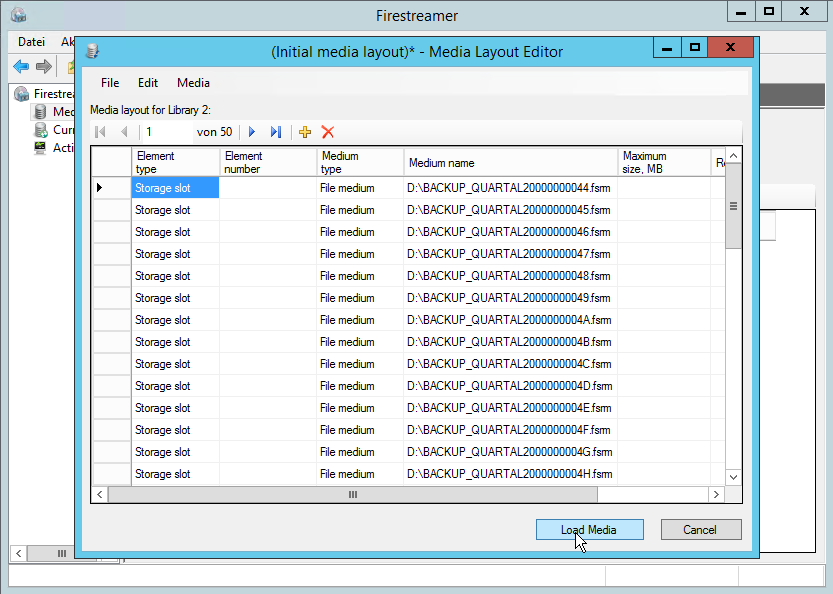833x594 pixels.
Task: Select the row for BACKUP_QUARTAL20000000047.fsm
Action: pyautogui.click(x=508, y=254)
